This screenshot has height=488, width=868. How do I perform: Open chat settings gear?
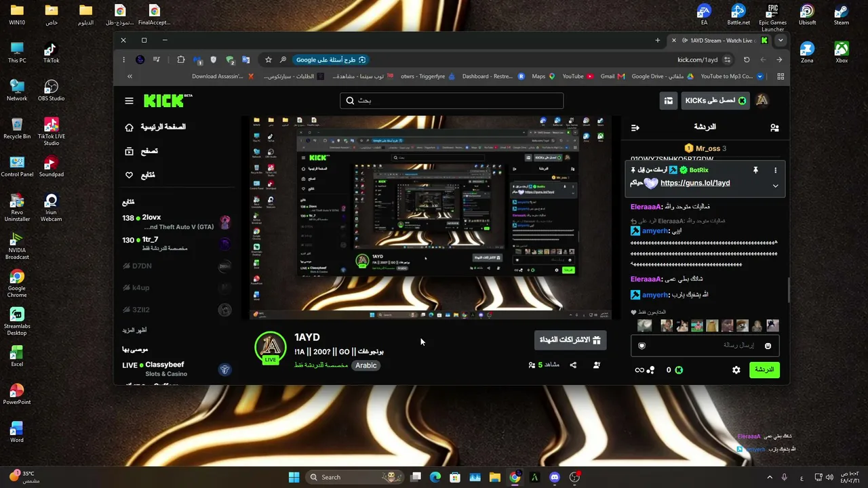click(x=736, y=370)
